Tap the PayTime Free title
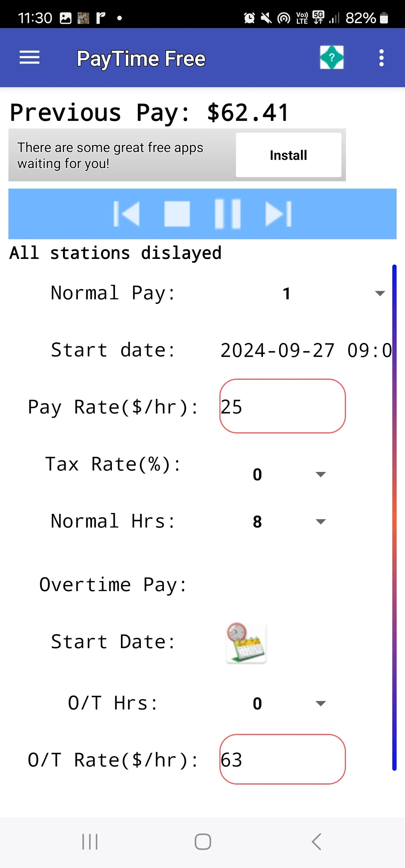 coord(141,59)
